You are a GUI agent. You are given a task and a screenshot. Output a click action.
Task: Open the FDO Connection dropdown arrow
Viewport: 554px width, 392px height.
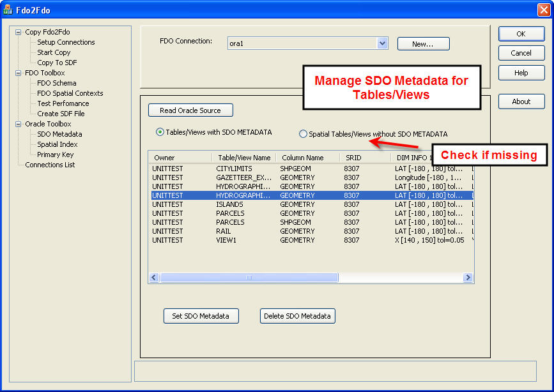point(382,43)
